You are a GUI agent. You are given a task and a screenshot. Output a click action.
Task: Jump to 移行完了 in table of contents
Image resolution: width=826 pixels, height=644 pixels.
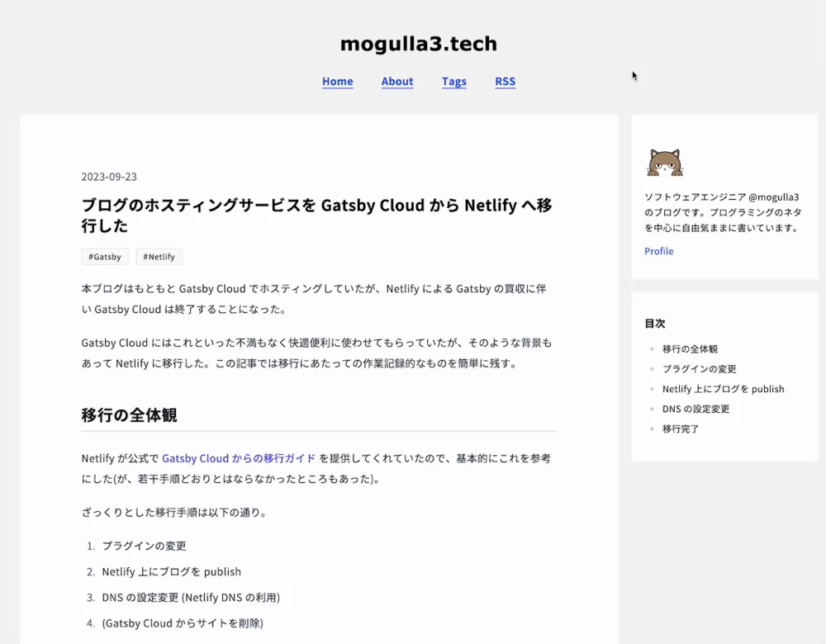681,429
